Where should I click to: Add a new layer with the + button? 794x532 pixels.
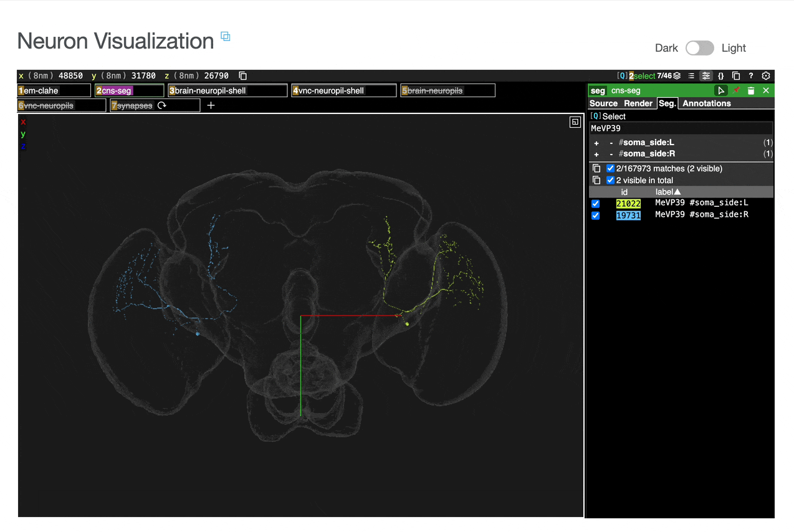(x=210, y=105)
